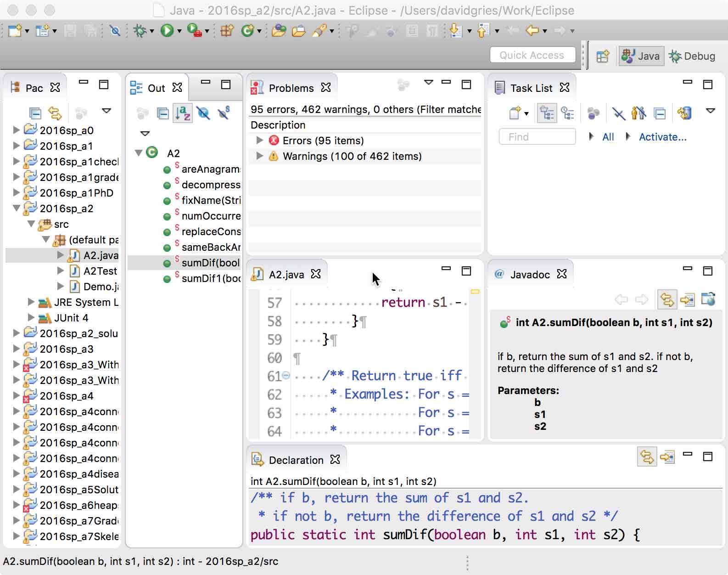Switch to the Declaration tab
The image size is (728, 575).
click(296, 460)
